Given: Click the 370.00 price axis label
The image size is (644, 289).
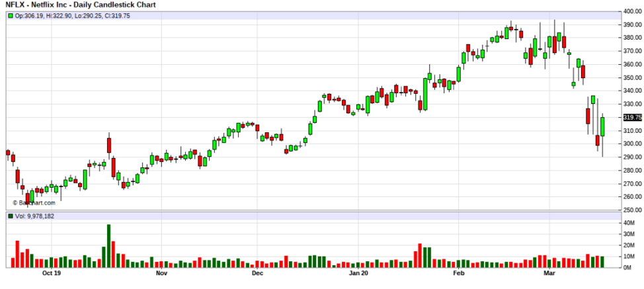Looking at the screenshot, I should tap(633, 52).
